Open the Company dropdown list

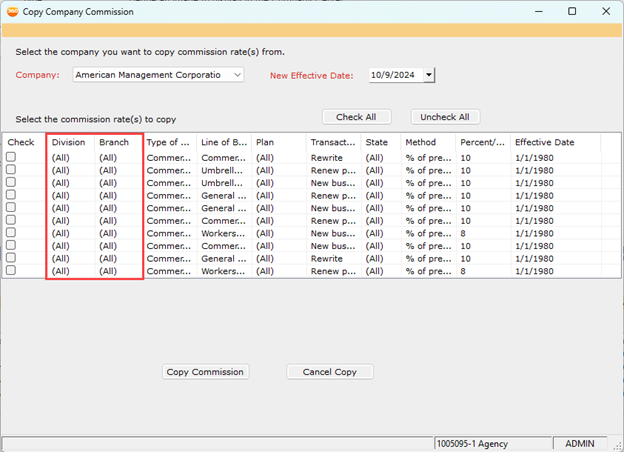(x=236, y=75)
